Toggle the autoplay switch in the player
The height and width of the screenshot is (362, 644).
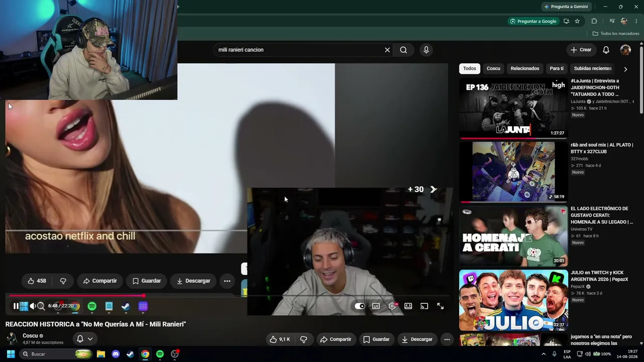360,306
